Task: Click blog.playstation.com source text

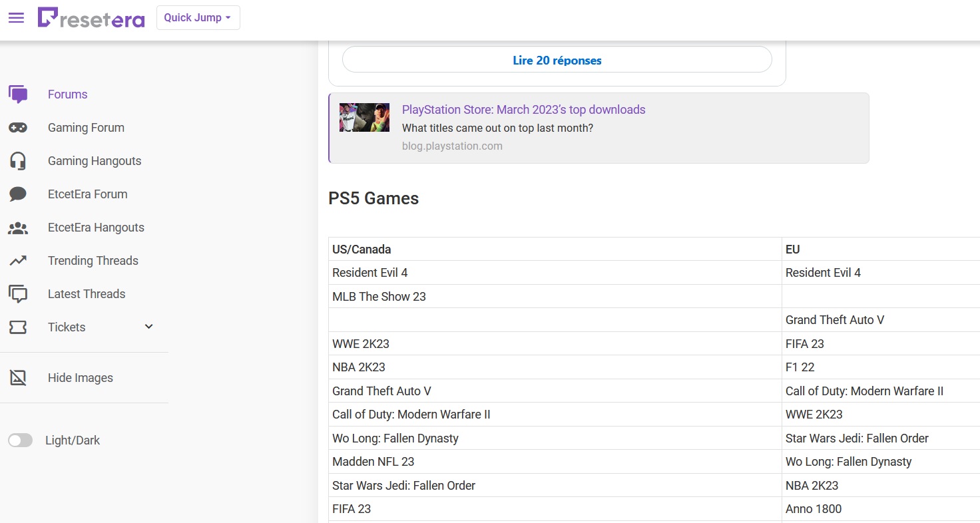Action: (452, 146)
